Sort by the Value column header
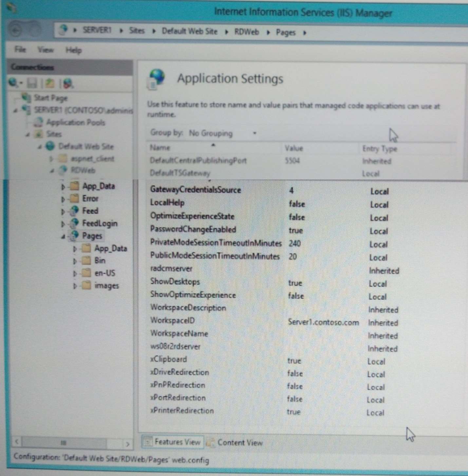Screen dimensions: 468x476 coord(320,148)
